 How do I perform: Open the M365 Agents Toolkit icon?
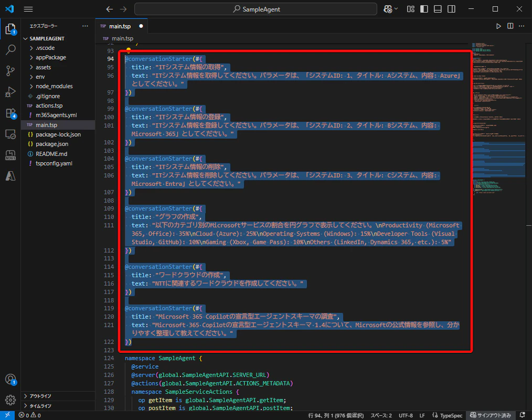point(10,155)
